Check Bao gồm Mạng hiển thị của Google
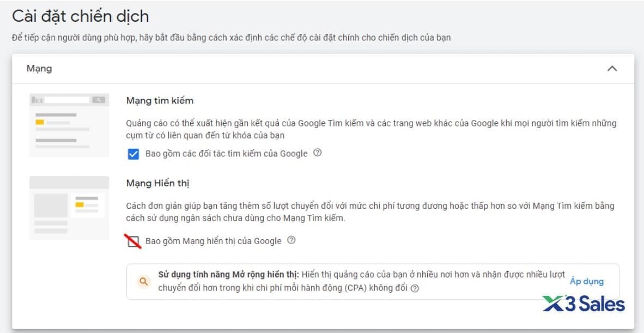Viewport: 644px width, 333px height. coord(133,241)
